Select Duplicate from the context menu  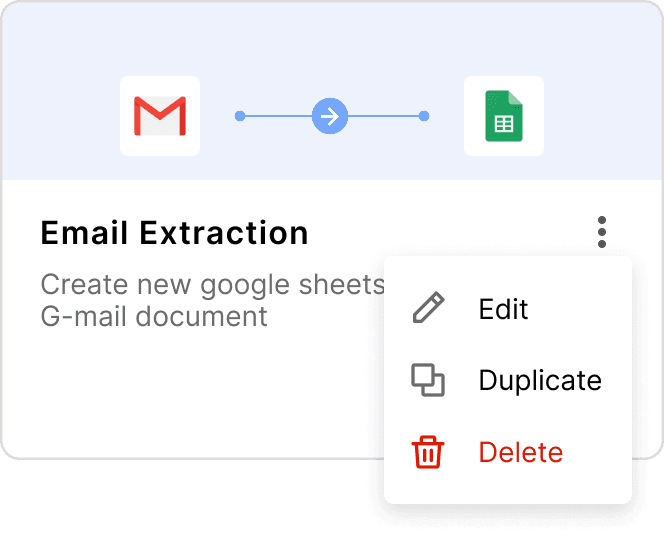[x=508, y=380]
